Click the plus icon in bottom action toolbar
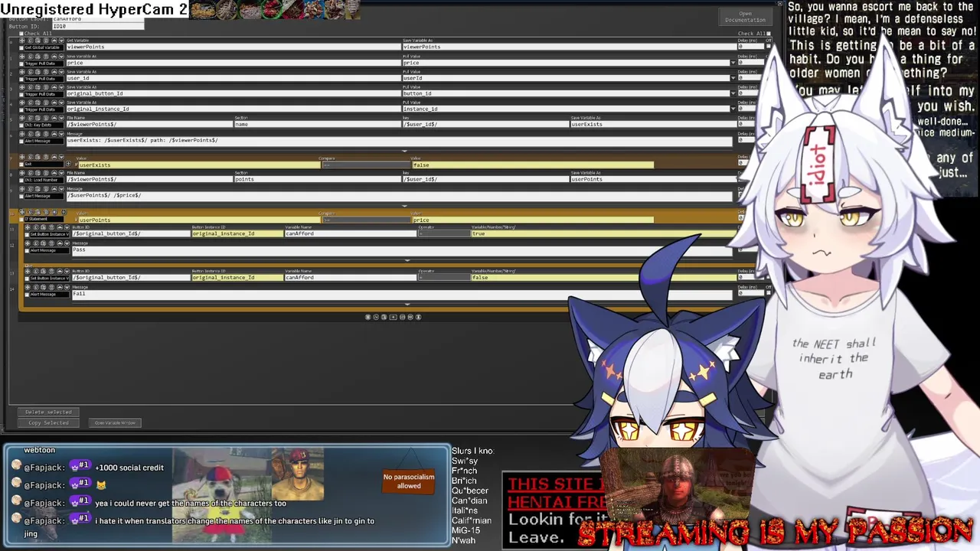The width and height of the screenshot is (980, 551). pyautogui.click(x=394, y=317)
